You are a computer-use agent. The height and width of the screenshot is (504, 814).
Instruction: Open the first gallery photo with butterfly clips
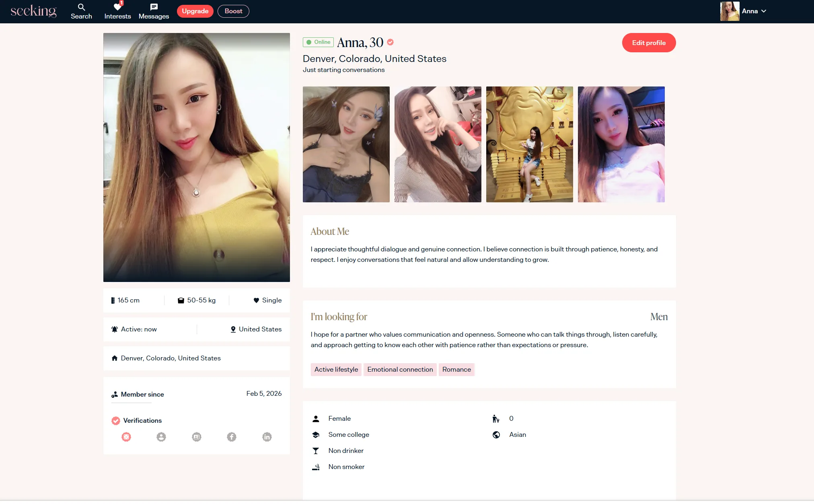[346, 144]
